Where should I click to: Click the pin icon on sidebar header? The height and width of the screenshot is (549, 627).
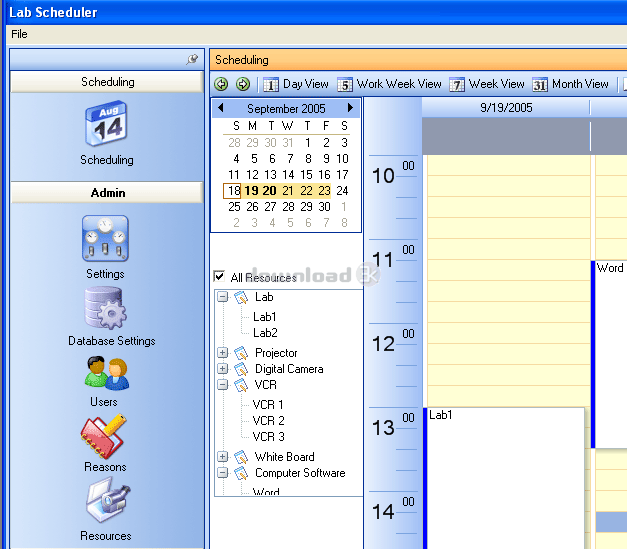(x=192, y=60)
